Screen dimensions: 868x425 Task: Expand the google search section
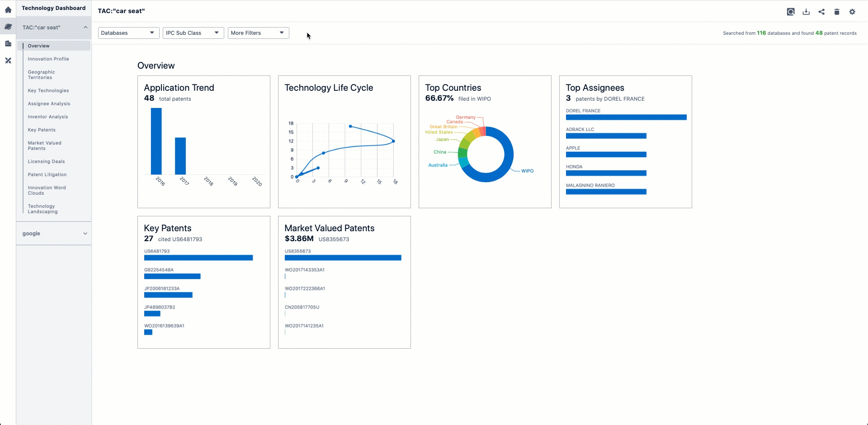pyautogui.click(x=85, y=234)
